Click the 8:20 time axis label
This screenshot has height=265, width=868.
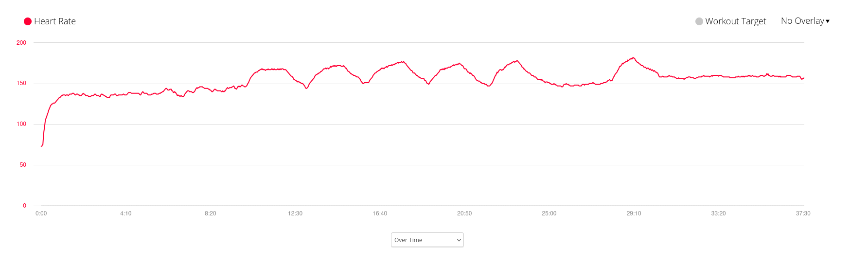pos(211,213)
